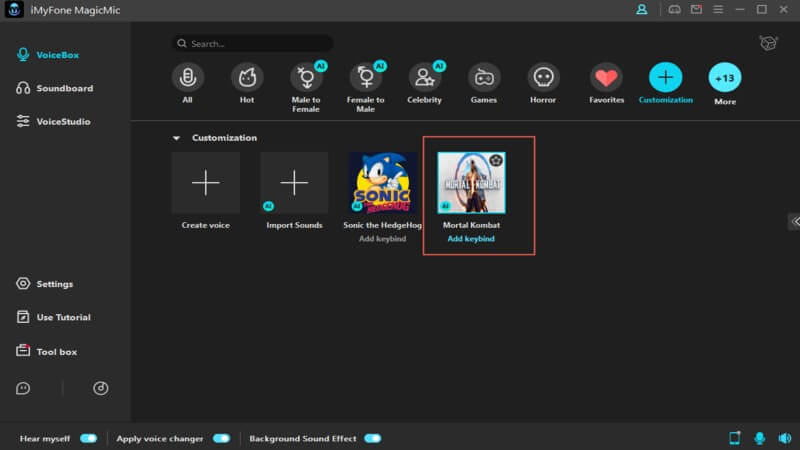Viewport: 800px width, 450px height.
Task: Click the feedback chat icon in sidebar
Action: tap(23, 388)
